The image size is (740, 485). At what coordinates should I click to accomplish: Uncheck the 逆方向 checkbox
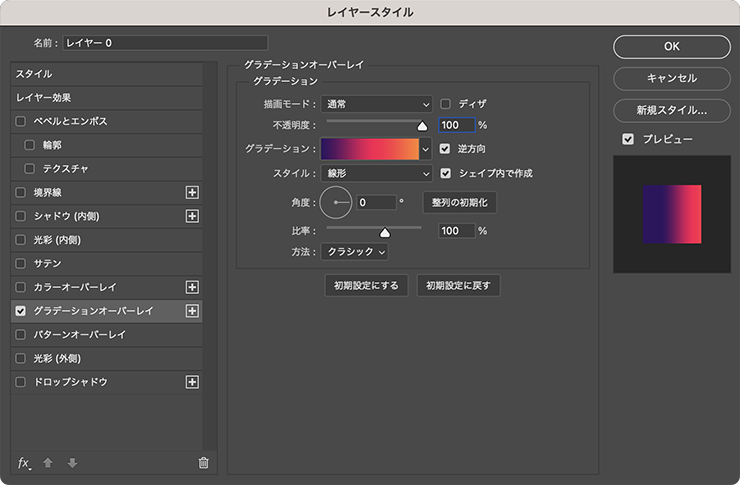[446, 148]
